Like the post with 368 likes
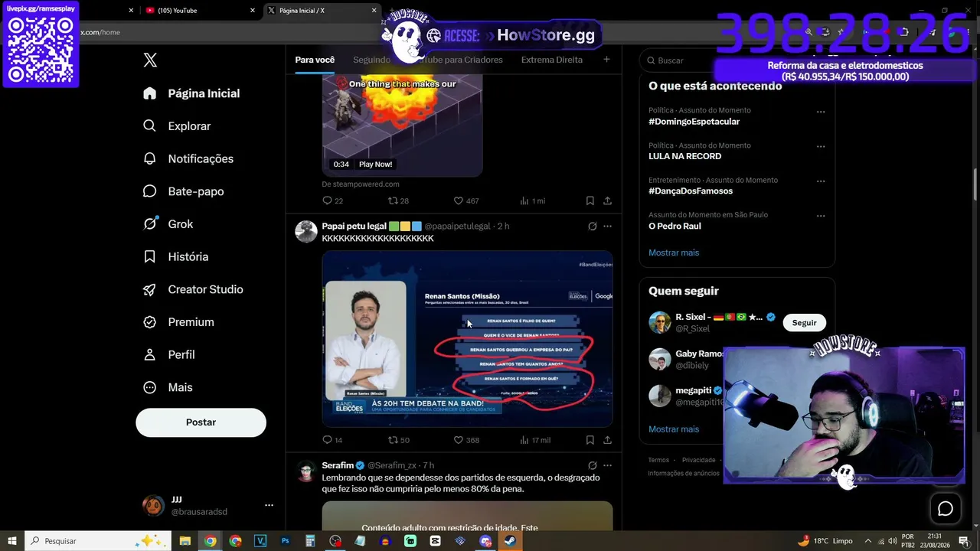Viewport: 980px width, 551px height. [466, 440]
